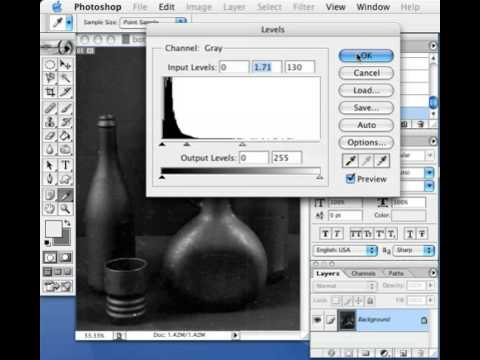Select the Custom Shape tool

point(65,179)
